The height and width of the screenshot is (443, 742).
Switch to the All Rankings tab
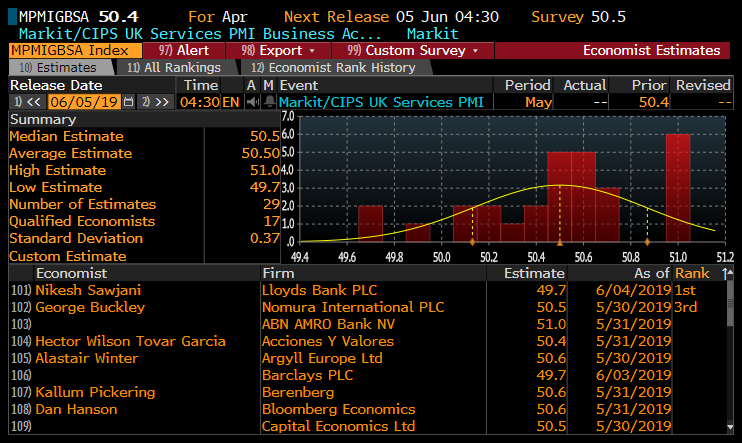(x=174, y=67)
